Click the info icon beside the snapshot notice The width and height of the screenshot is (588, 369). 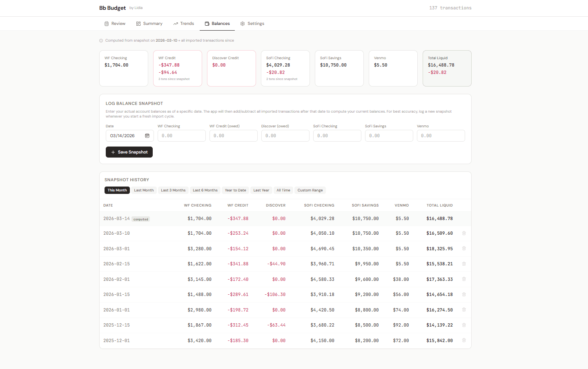coord(101,40)
